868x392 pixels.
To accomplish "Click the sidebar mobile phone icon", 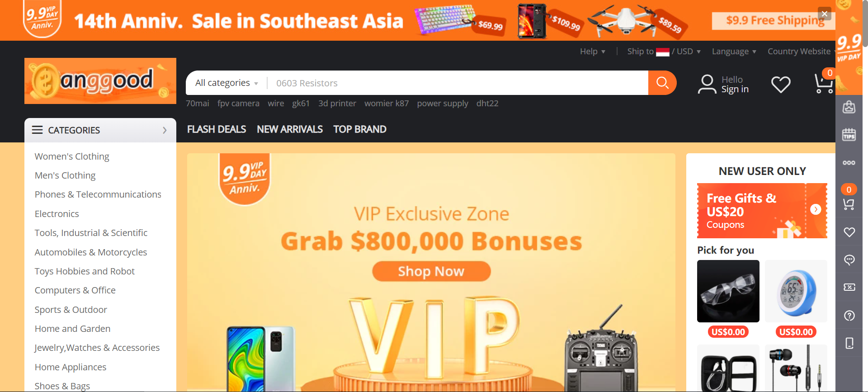I will [x=849, y=343].
